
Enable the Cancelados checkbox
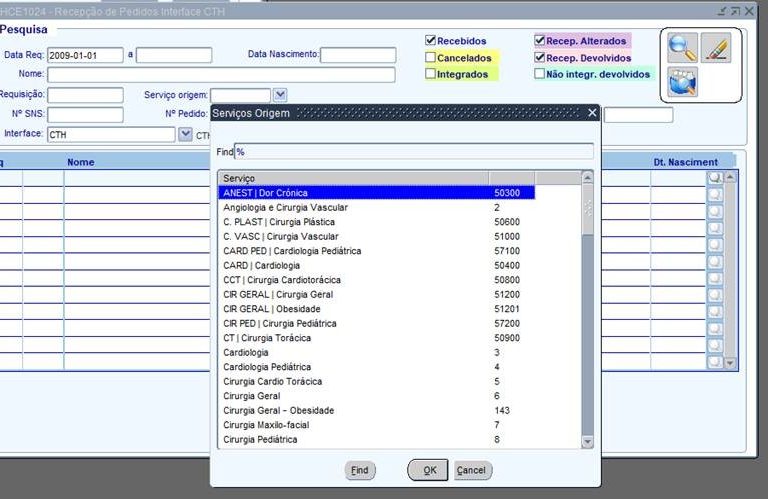point(430,58)
